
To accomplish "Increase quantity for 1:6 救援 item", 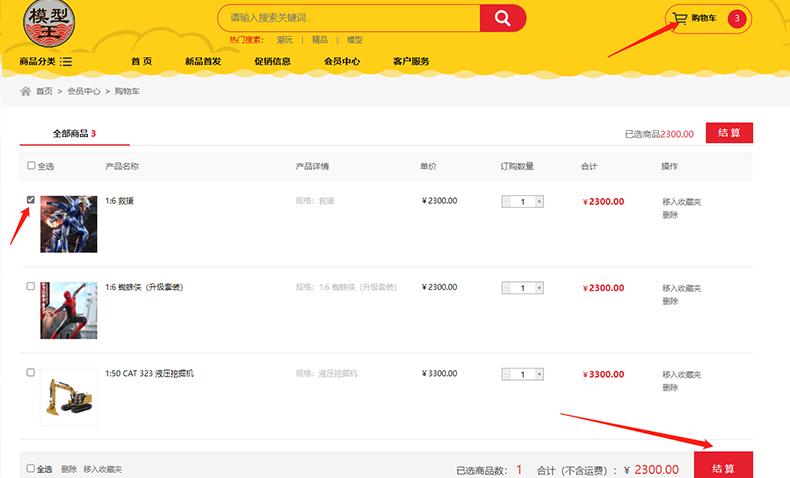I will point(540,201).
